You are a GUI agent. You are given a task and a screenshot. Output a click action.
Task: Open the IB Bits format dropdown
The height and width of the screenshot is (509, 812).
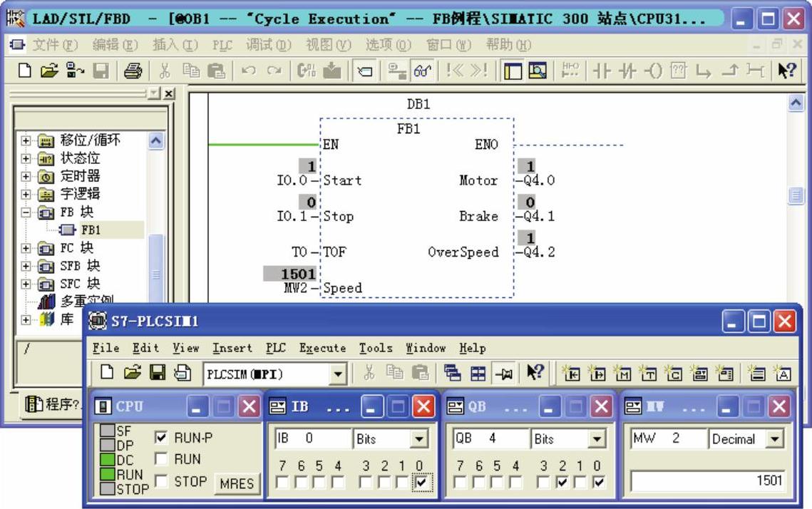click(418, 439)
